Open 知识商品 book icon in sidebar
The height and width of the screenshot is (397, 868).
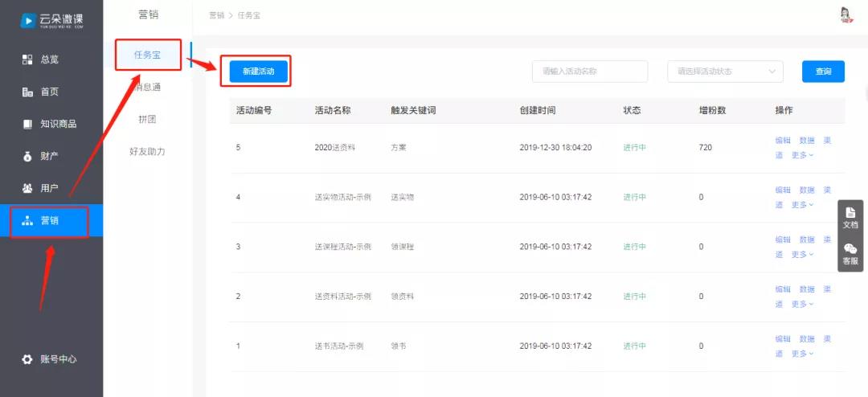pos(27,124)
